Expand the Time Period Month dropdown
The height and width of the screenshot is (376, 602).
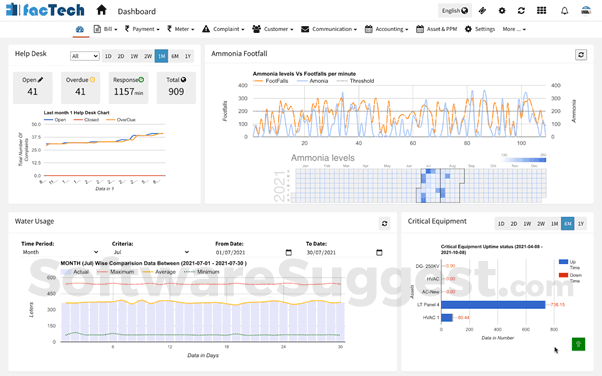(x=60, y=252)
